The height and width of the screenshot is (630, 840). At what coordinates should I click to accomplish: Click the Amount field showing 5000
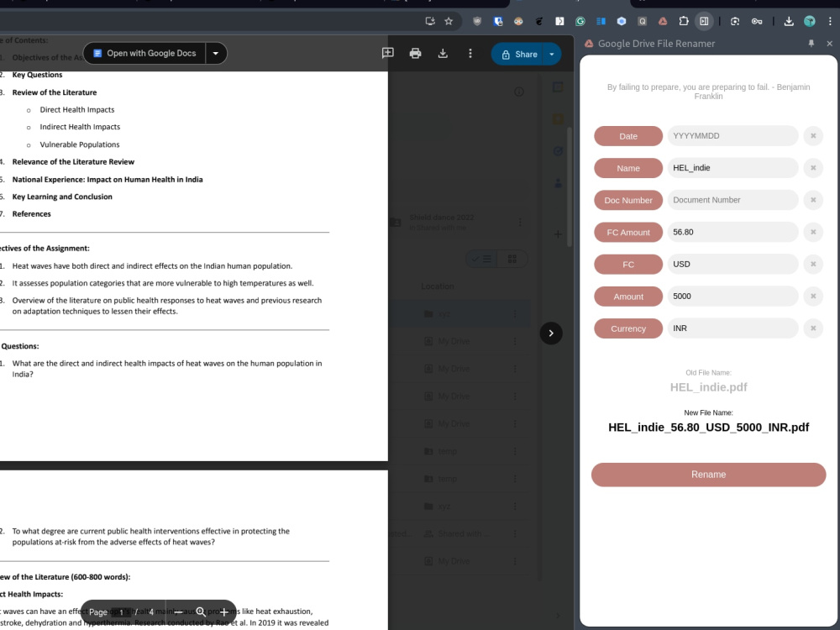[732, 297]
